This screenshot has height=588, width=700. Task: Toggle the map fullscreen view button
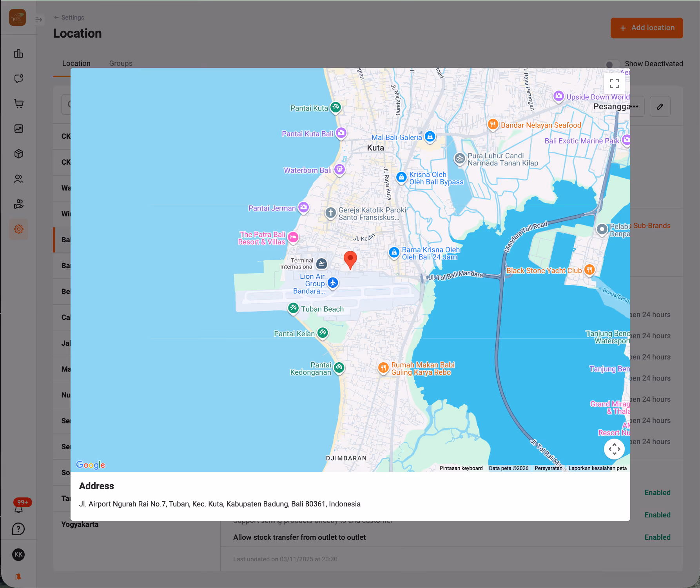[x=614, y=83]
